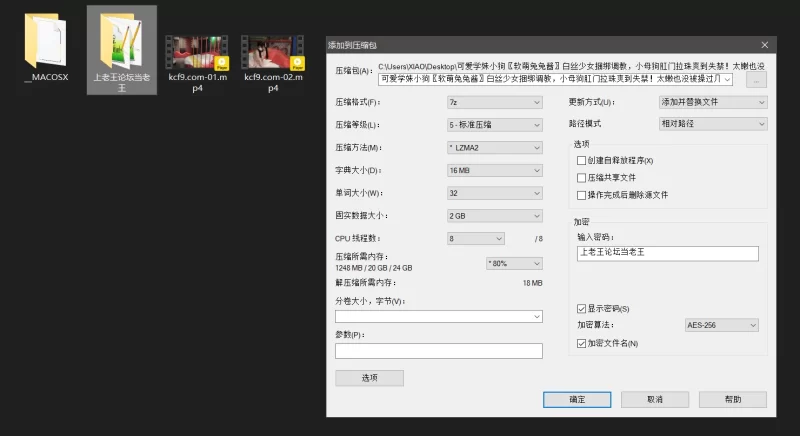Image resolution: width=800 pixels, height=436 pixels.
Task: Open the memory percentage dropdown showing 80%
Action: coord(514,264)
